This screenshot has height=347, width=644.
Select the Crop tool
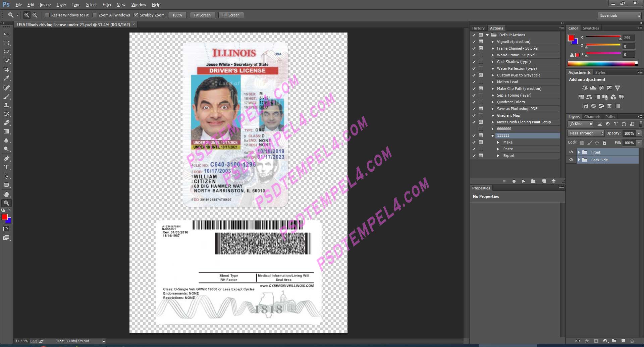[x=6, y=69]
